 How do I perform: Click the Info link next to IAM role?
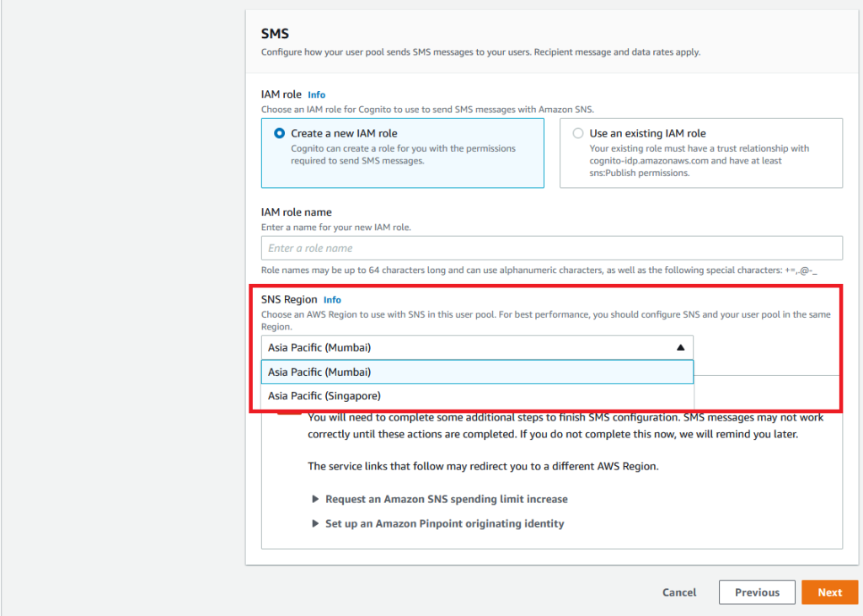(x=316, y=94)
